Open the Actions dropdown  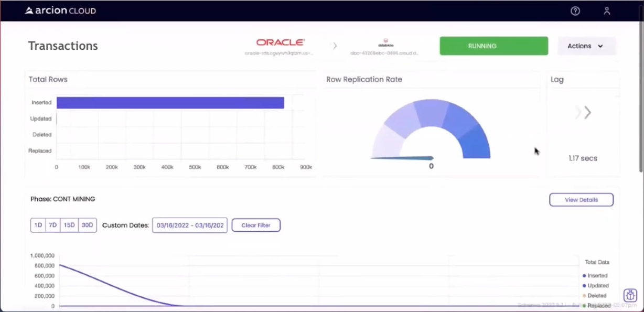[x=586, y=46]
